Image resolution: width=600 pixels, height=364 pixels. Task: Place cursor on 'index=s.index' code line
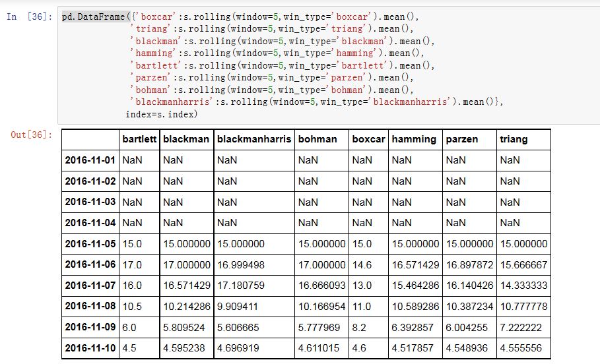pos(161,114)
